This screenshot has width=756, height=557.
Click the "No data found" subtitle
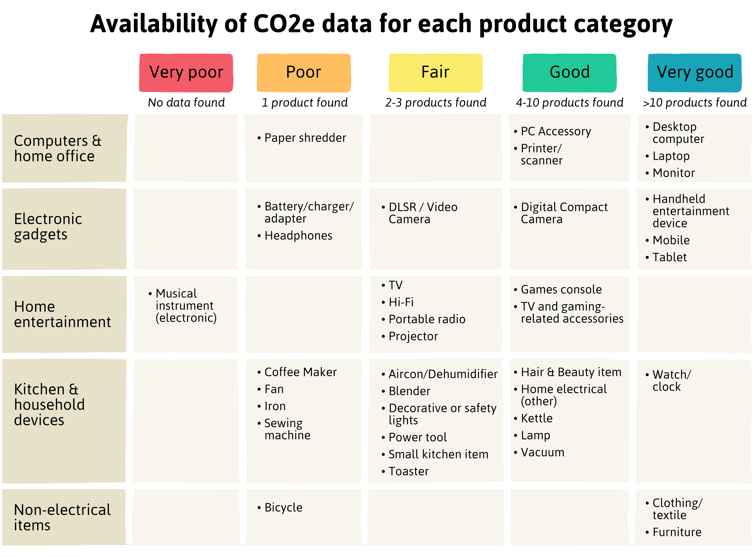186,102
